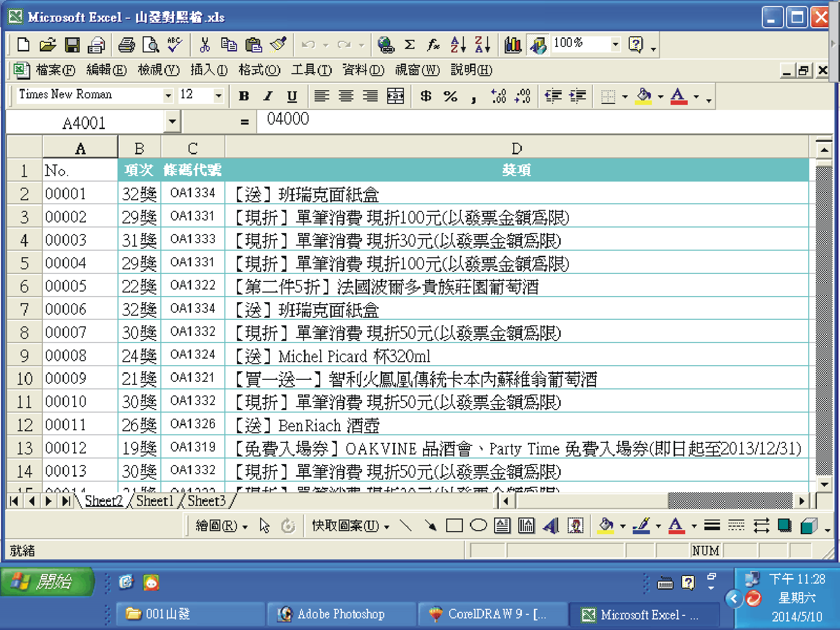Click the 開始 Start button

(x=47, y=582)
